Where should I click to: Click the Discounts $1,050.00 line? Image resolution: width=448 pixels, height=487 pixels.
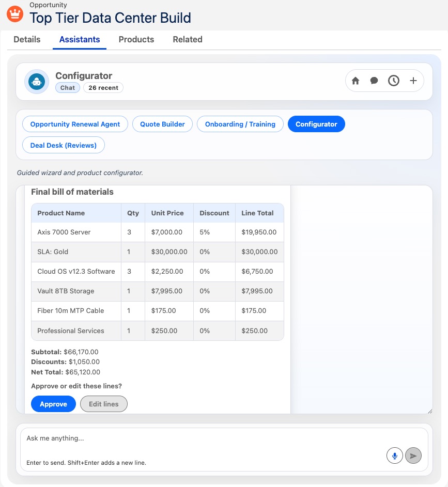coord(65,362)
